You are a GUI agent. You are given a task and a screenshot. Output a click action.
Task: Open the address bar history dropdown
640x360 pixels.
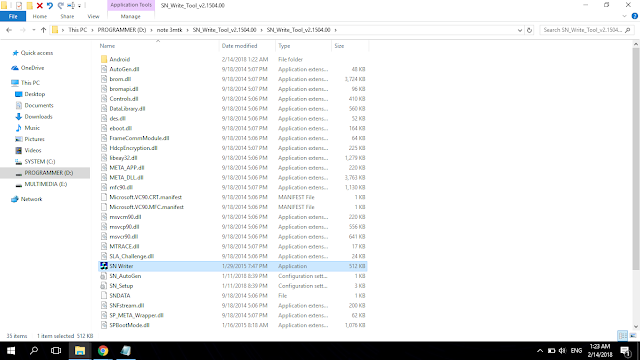point(520,30)
